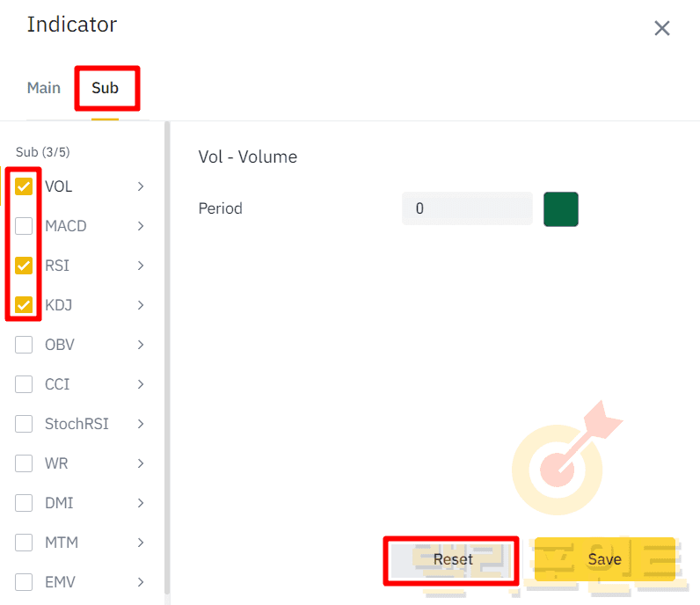This screenshot has height=605, width=700.
Task: Expand VOL settings chevron arrow
Action: point(141,186)
